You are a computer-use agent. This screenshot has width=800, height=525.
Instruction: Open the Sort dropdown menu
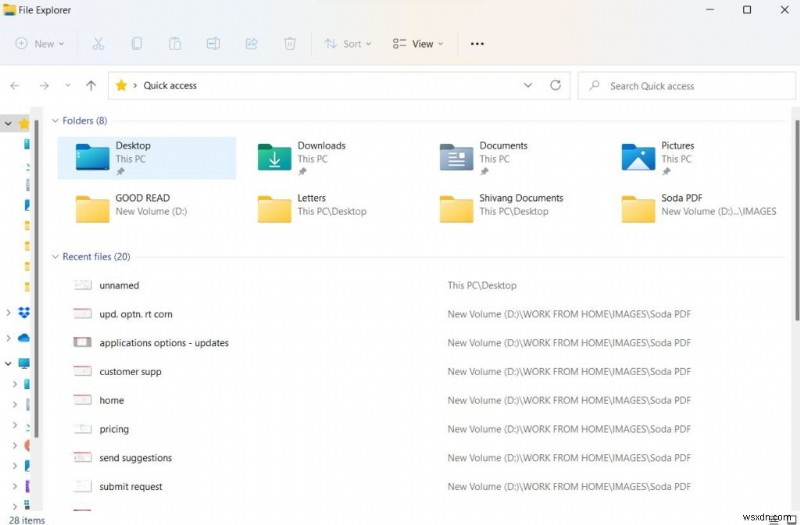(348, 44)
